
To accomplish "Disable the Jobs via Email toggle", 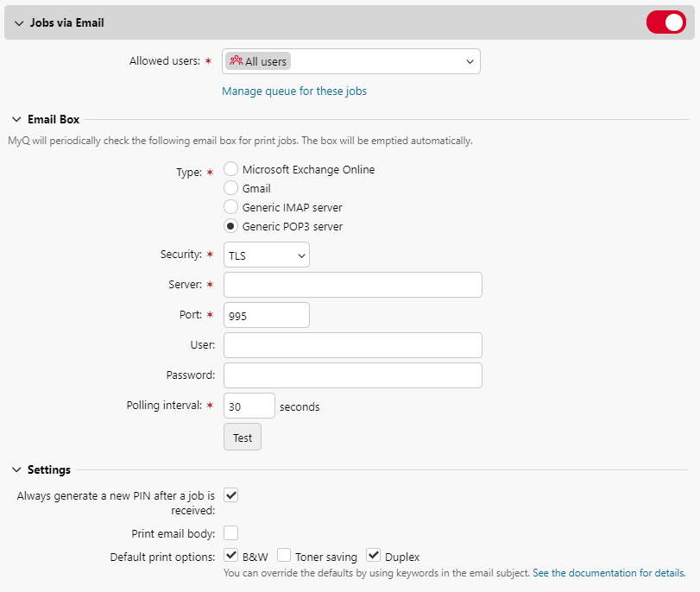I will pos(665,22).
